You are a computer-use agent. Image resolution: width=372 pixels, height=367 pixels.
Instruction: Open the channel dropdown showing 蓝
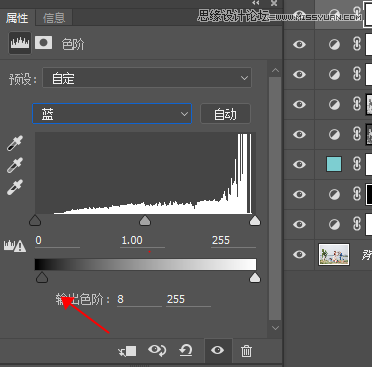pyautogui.click(x=112, y=114)
